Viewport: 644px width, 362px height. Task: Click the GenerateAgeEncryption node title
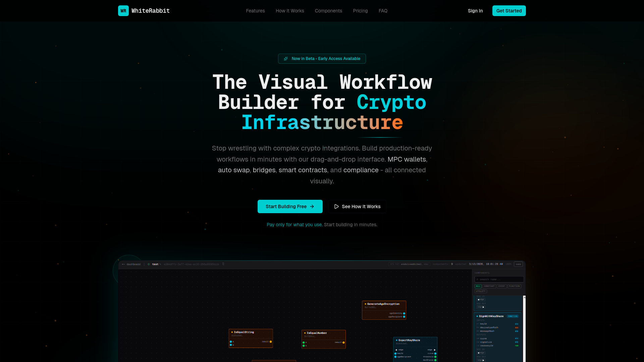click(383, 304)
